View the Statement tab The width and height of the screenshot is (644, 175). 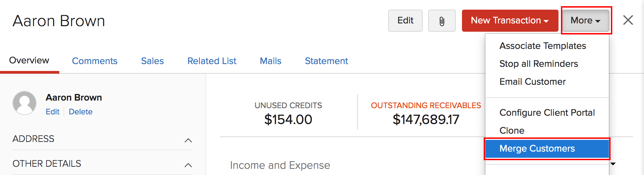pyautogui.click(x=326, y=61)
